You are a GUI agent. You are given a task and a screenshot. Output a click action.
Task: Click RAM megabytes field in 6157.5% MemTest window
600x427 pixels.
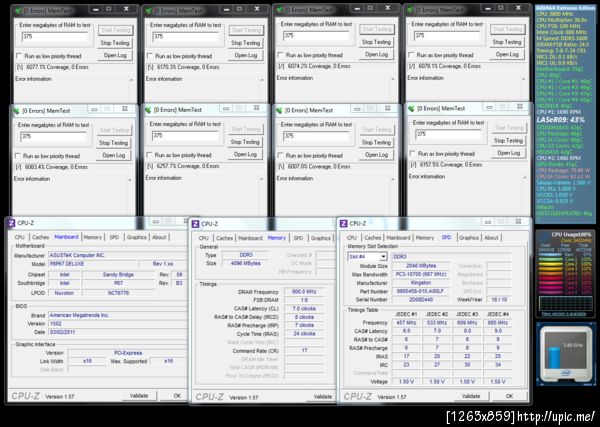pos(449,134)
